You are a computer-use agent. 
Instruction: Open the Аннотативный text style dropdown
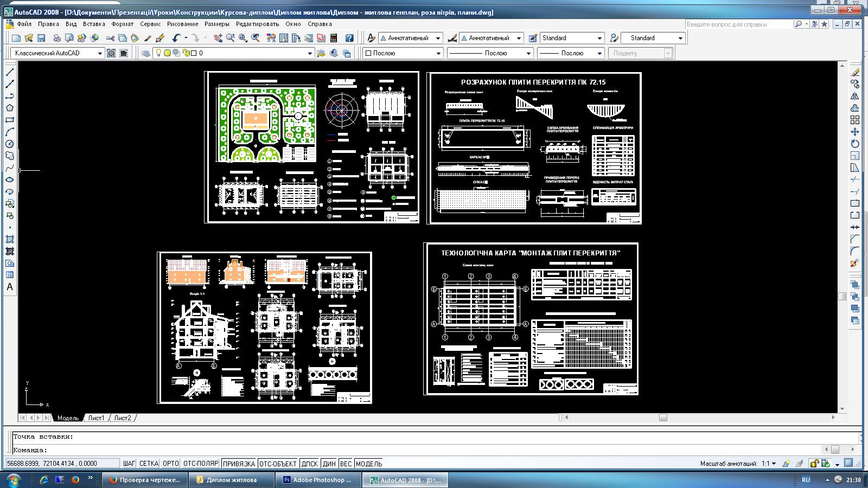(x=410, y=38)
